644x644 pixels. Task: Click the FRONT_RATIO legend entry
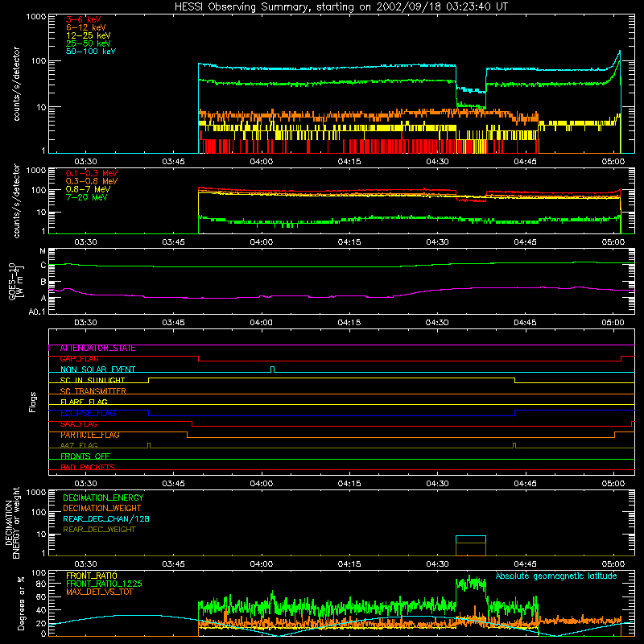coord(91,576)
